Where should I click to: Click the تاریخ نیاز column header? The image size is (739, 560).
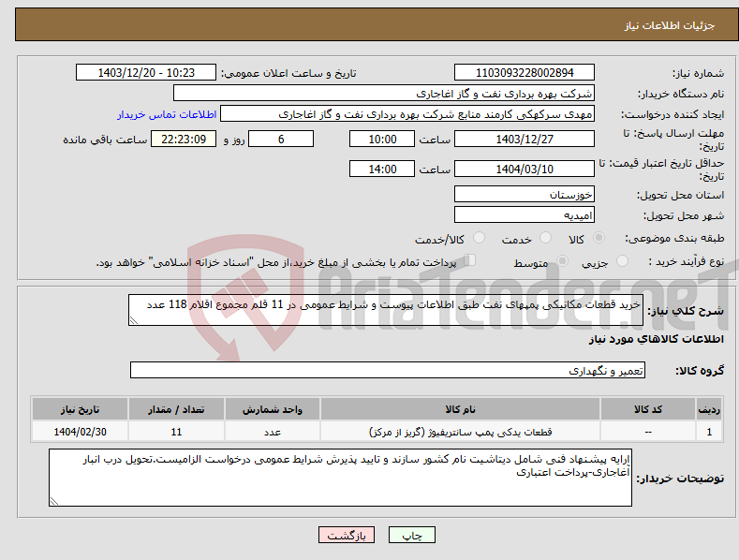pos(80,409)
